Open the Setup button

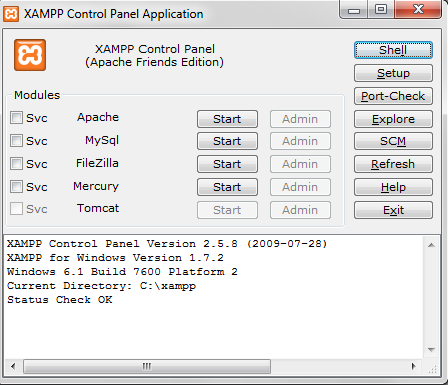coord(393,73)
